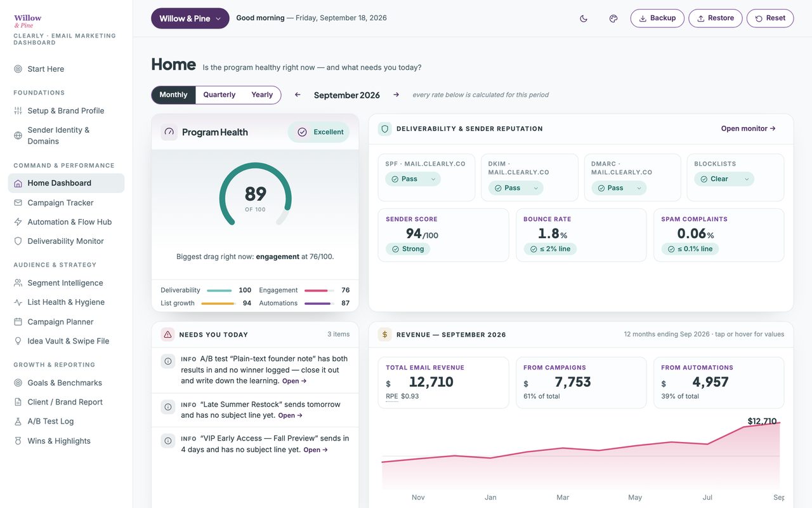812x508 pixels.
Task: Click the Deliverability Monitor shield icon
Action: (18, 241)
